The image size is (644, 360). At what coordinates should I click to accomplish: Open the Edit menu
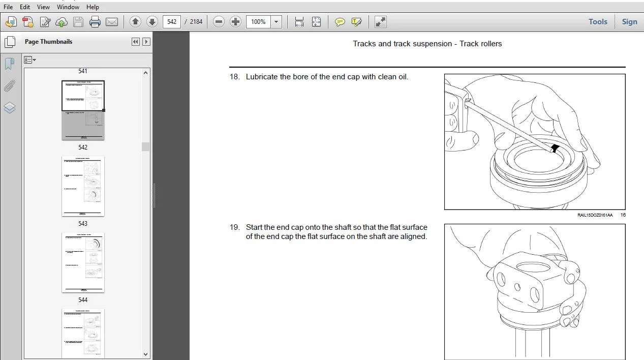25,7
